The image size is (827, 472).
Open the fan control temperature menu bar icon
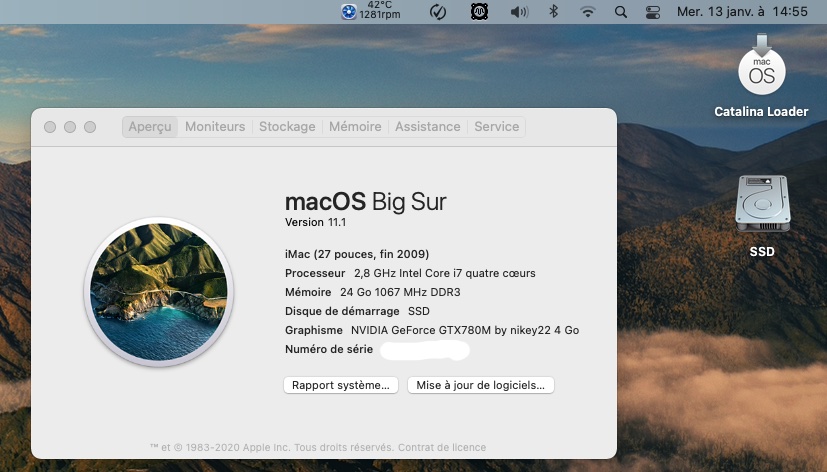point(371,11)
